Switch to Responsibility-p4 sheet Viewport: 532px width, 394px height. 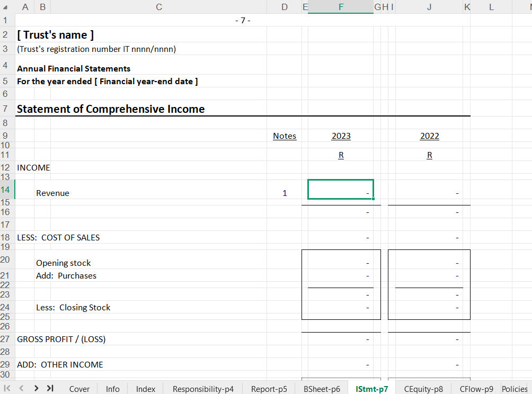(x=203, y=389)
